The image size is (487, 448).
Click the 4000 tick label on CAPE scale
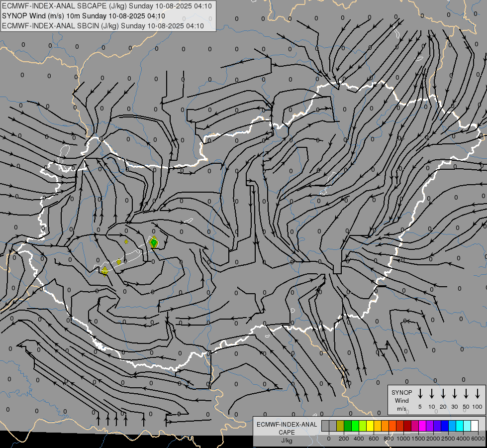463,439
